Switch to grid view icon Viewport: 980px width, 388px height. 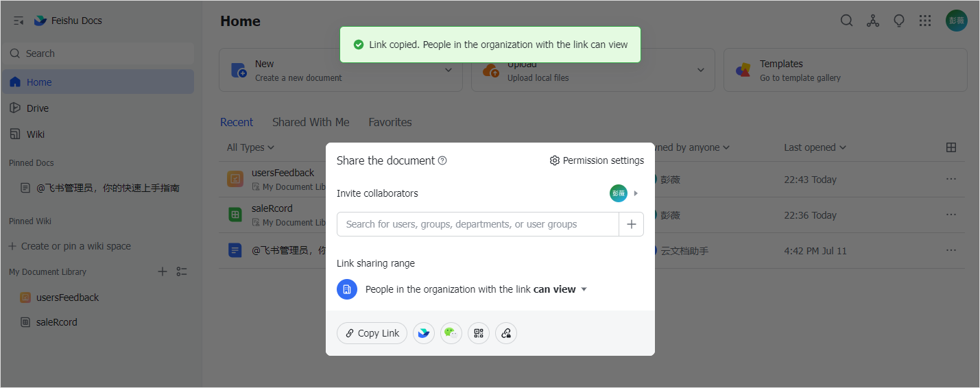tap(951, 147)
